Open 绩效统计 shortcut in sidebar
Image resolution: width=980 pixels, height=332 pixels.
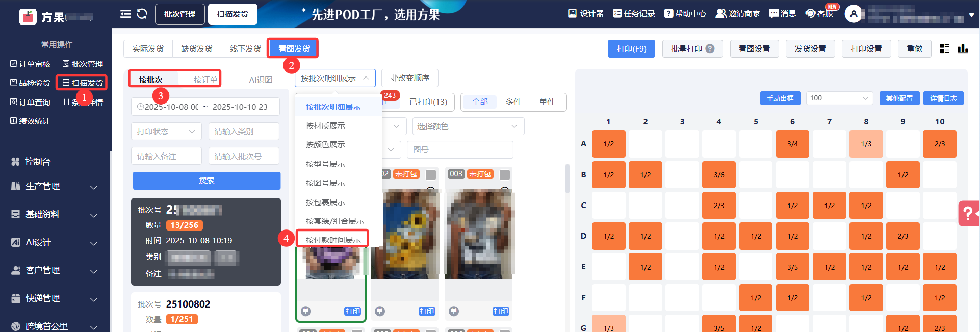pos(30,121)
